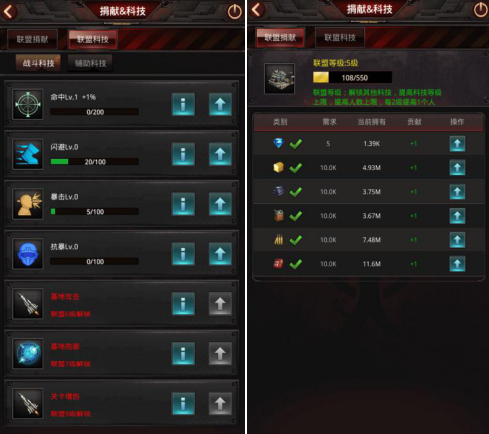Switch to 联盟科技 tab on right panel
The image size is (489, 434).
pyautogui.click(x=340, y=38)
